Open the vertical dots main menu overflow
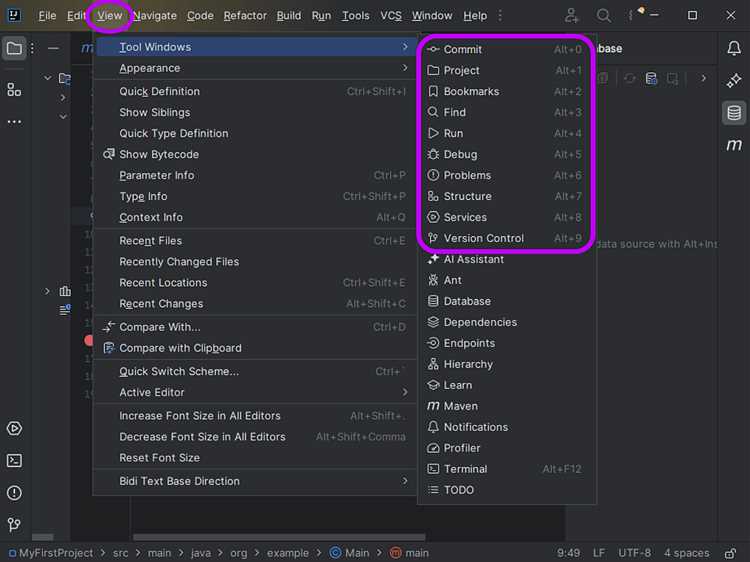 [500, 16]
